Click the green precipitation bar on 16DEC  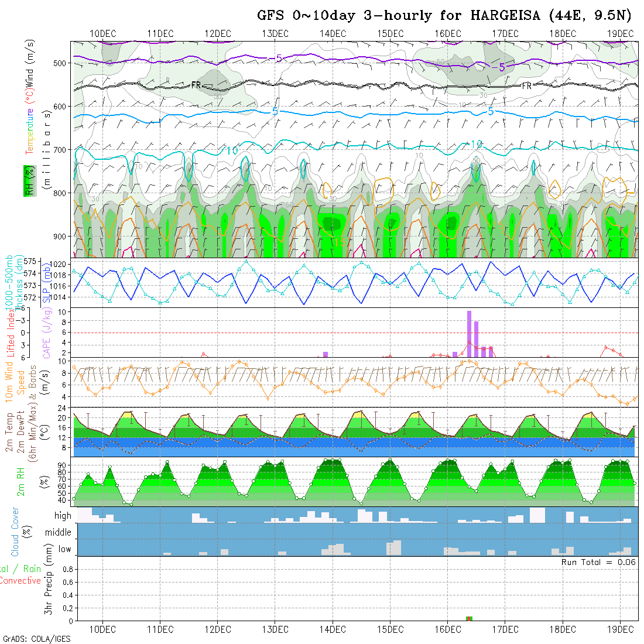[x=468, y=618]
